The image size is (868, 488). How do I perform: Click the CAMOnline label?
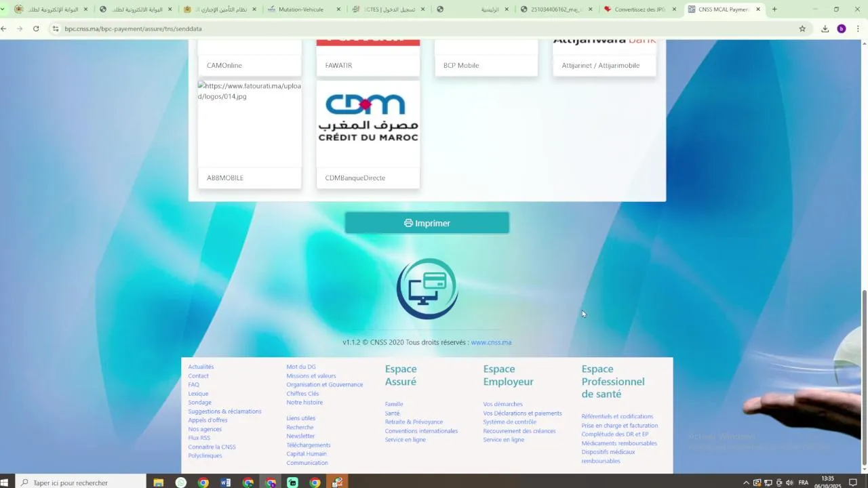tap(224, 66)
